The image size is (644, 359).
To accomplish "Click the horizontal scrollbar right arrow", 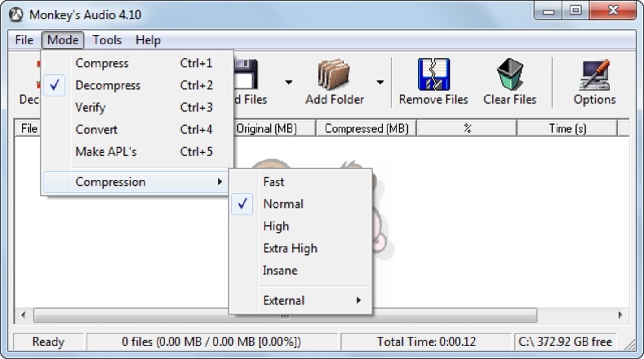I will 620,315.
